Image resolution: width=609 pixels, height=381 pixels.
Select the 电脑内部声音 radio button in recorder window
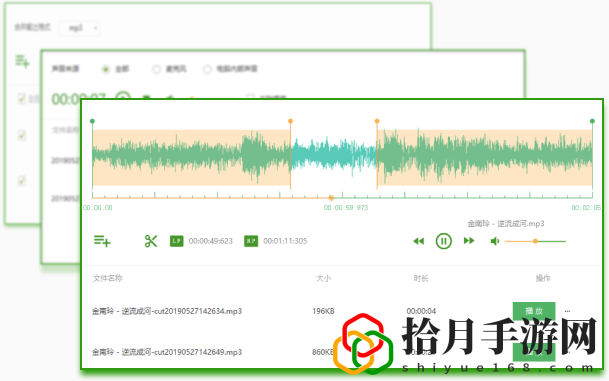tap(207, 69)
